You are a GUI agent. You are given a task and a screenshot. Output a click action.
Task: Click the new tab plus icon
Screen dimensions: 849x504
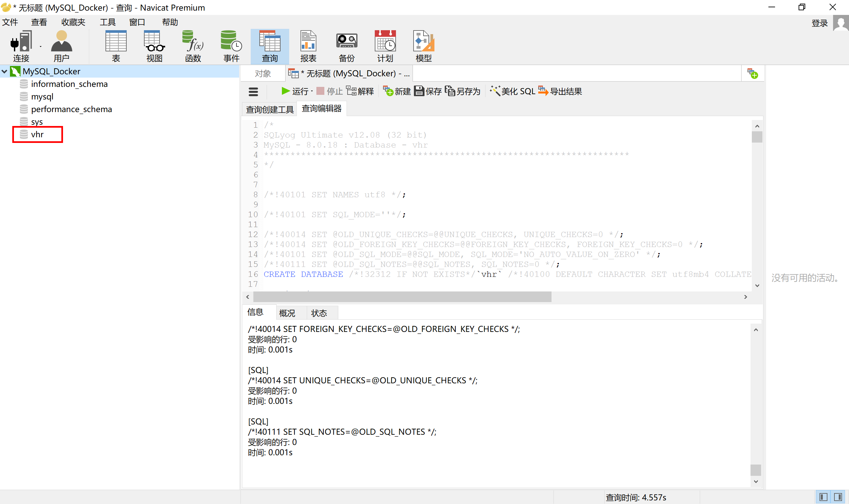coord(752,73)
